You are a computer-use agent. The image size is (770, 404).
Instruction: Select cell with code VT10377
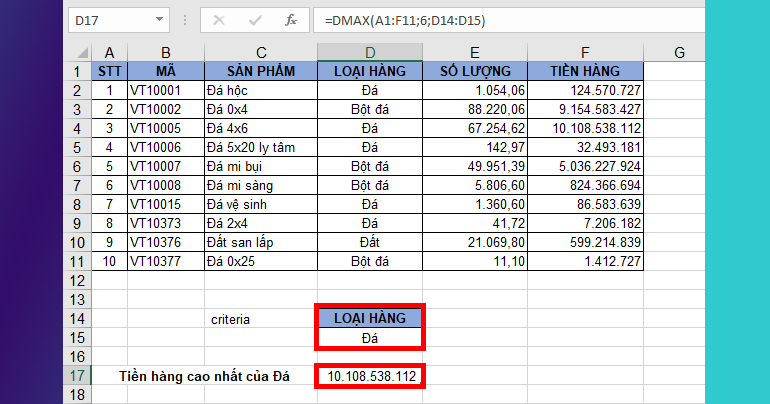166,261
